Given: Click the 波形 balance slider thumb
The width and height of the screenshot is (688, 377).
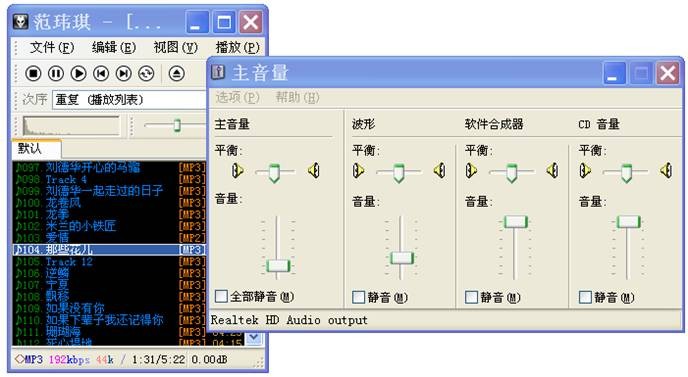Looking at the screenshot, I should point(398,173).
